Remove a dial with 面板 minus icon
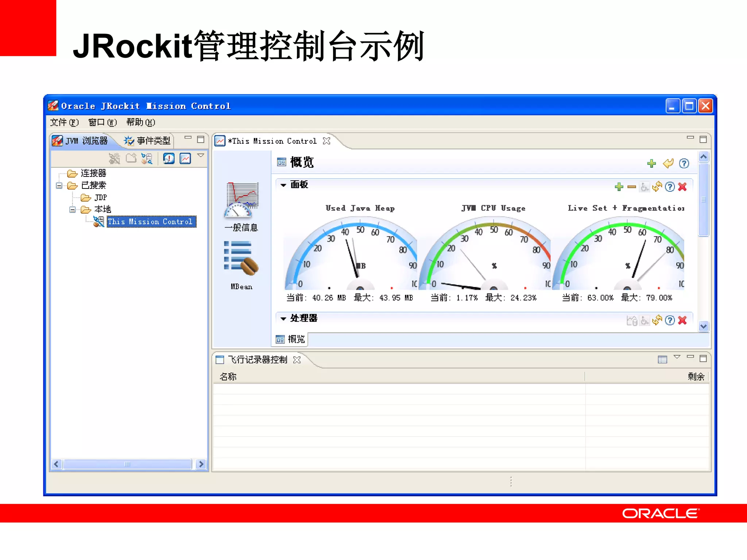The width and height of the screenshot is (747, 560). (632, 187)
